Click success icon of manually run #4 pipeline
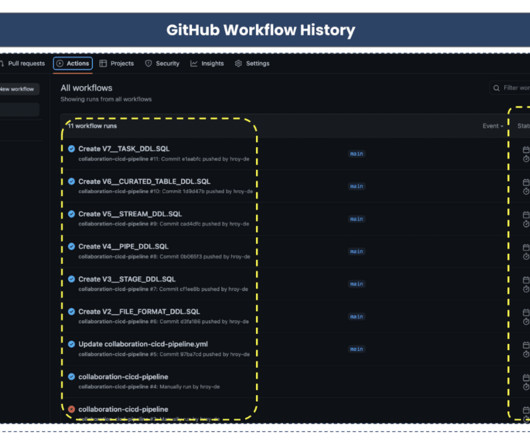 [x=71, y=377]
